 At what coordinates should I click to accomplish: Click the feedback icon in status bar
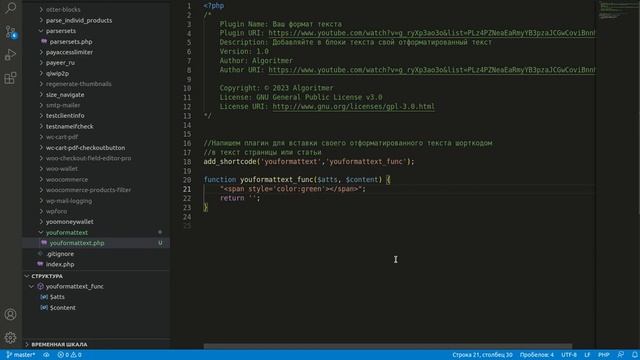[x=620, y=355]
